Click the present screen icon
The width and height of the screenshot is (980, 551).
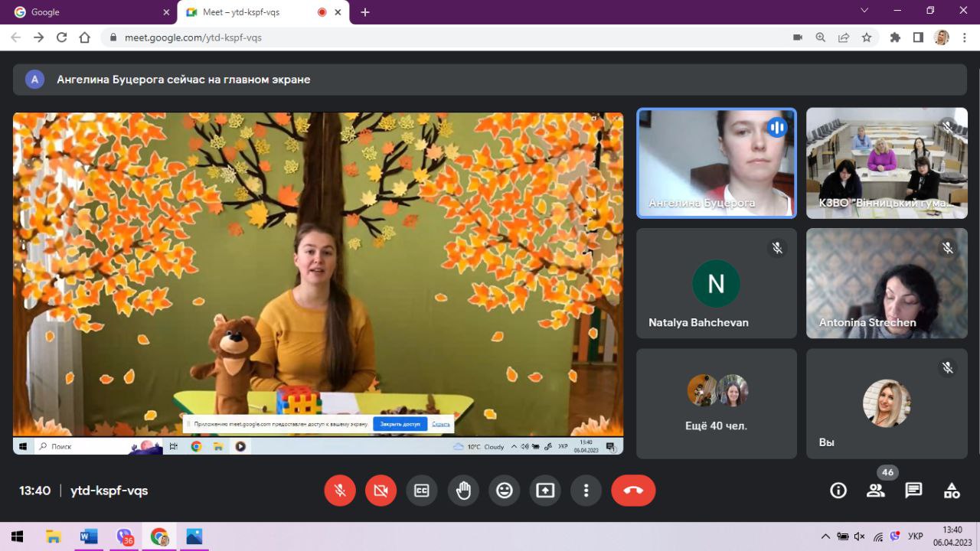tap(545, 491)
